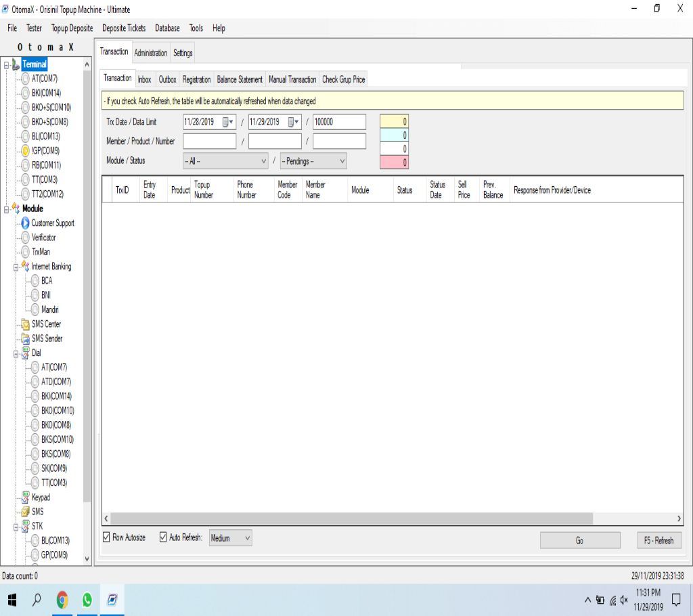Open the Balance Statement sub-tab

tap(240, 80)
